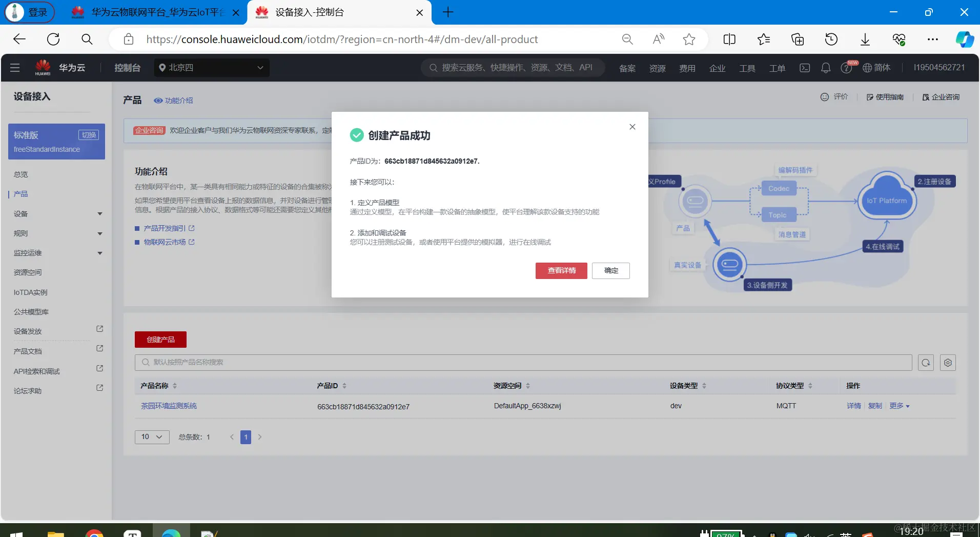Open the browser downloads icon

[865, 39]
